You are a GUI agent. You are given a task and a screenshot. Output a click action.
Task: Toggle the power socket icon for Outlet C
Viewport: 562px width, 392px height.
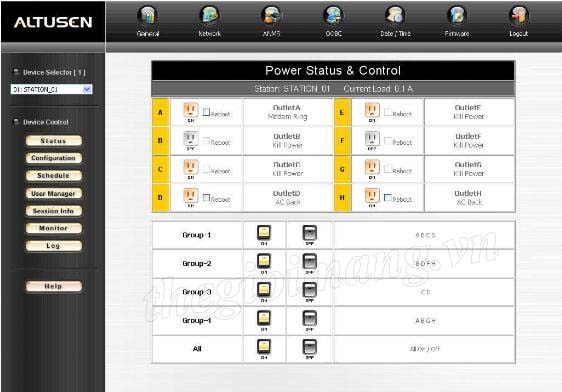tap(191, 167)
